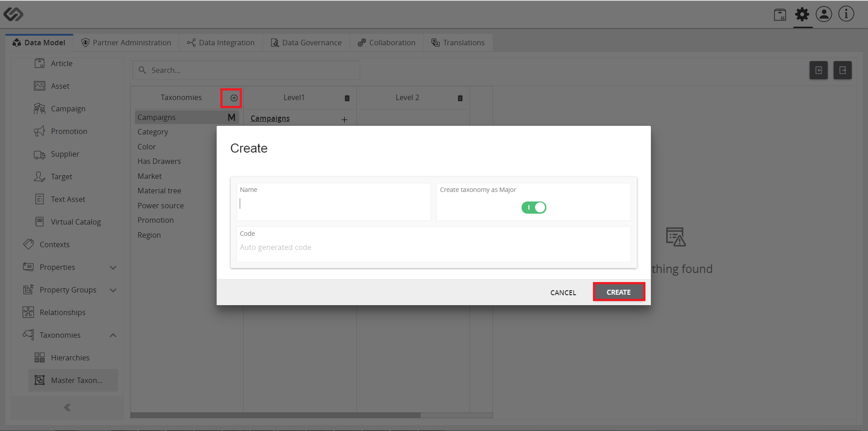Click the app logo in top-left corner
This screenshot has height=431, width=868.
[x=13, y=14]
